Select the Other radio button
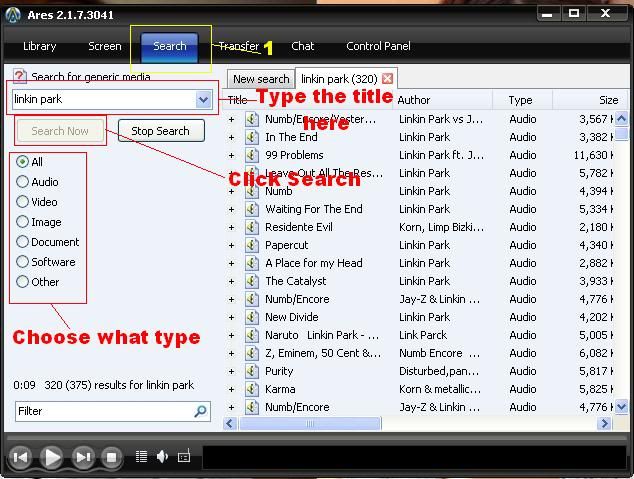The image size is (634, 479). click(x=22, y=282)
